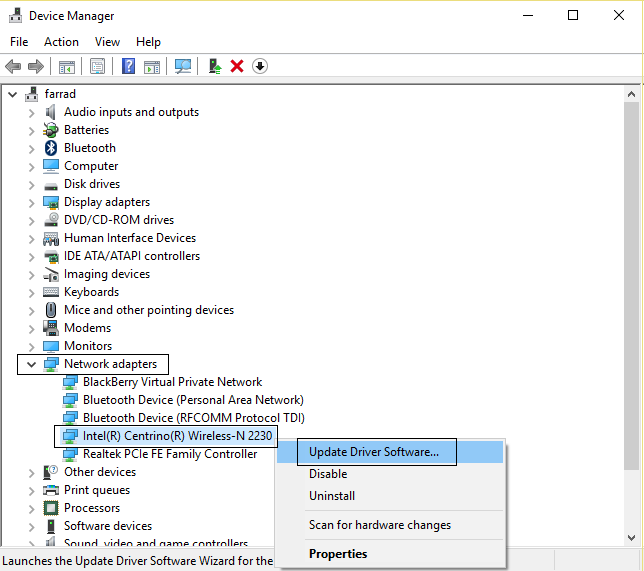644x571 pixels.
Task: Click the Update driver toolbar icon
Action: 214,66
